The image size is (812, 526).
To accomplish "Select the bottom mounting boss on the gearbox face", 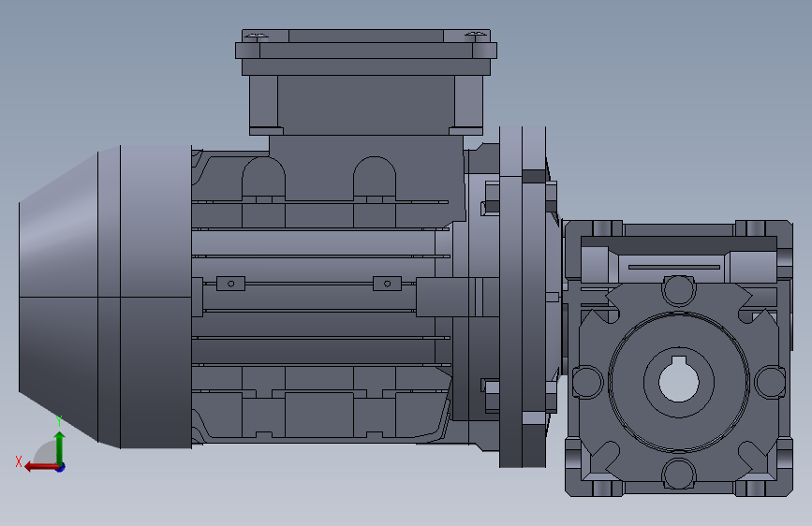I will point(679,473).
